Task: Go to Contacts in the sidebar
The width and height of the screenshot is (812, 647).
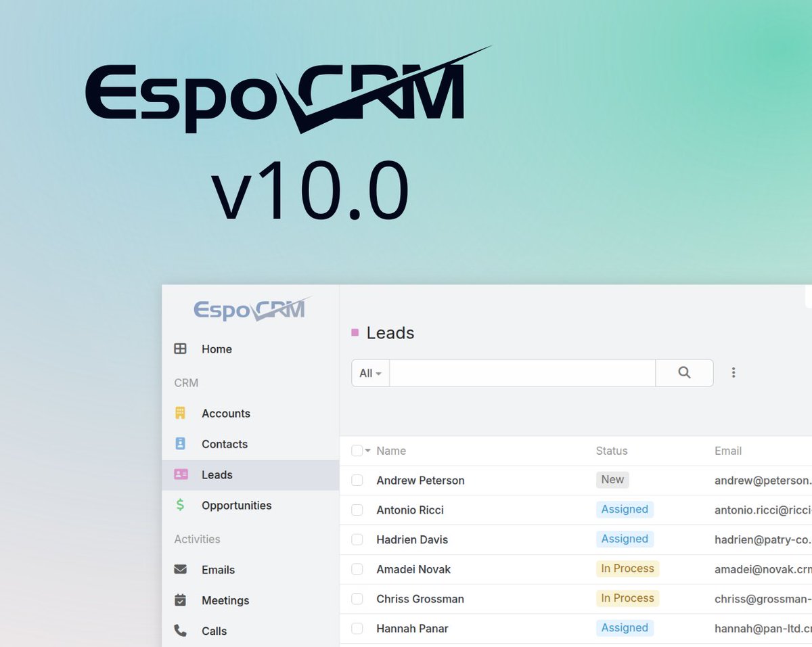Action: click(x=250, y=444)
